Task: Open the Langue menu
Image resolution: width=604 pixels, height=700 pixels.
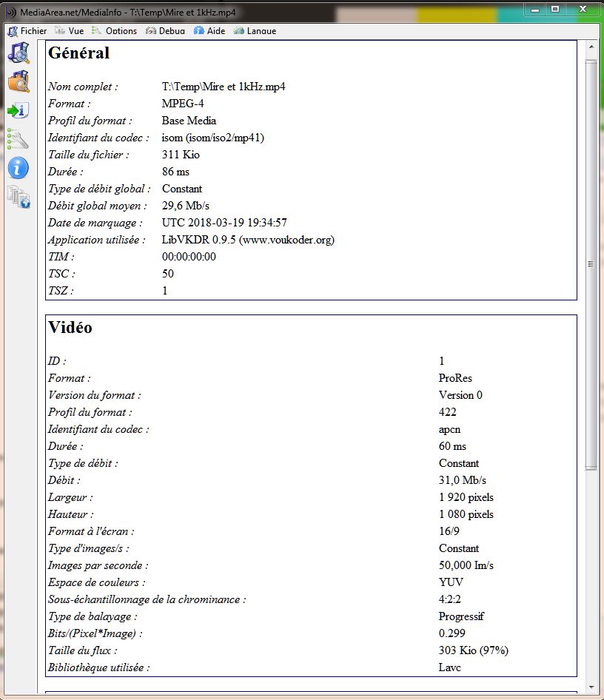Action: point(255,31)
